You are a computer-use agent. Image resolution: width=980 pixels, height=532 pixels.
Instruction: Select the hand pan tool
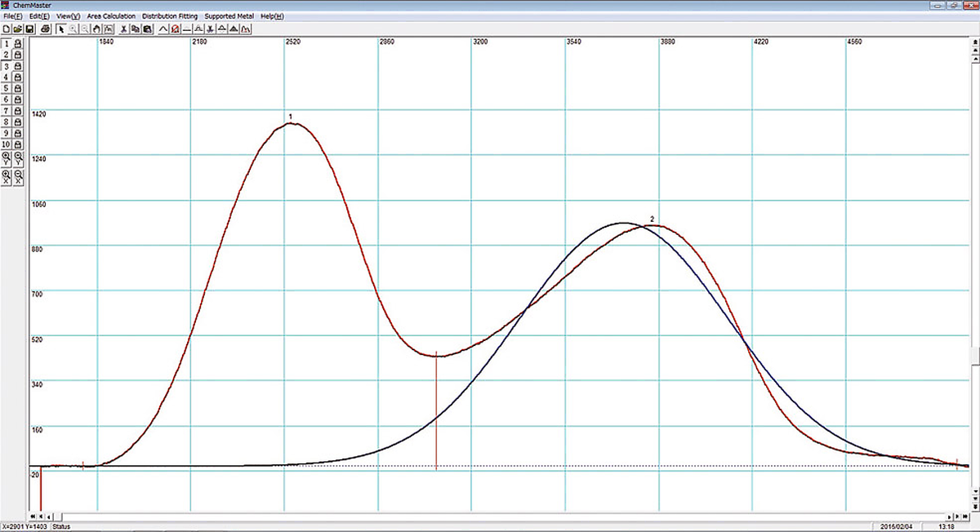[x=96, y=29]
